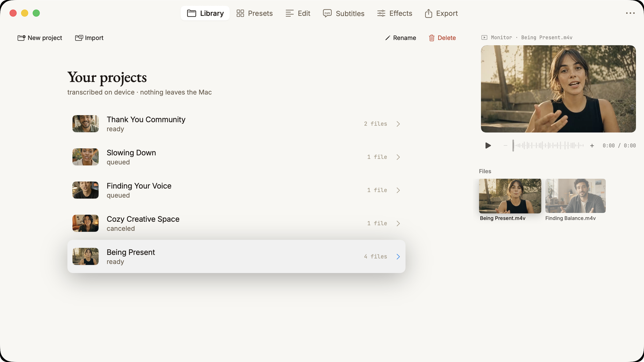
Task: Click the Cozy Creative Space title
Action: 143,219
